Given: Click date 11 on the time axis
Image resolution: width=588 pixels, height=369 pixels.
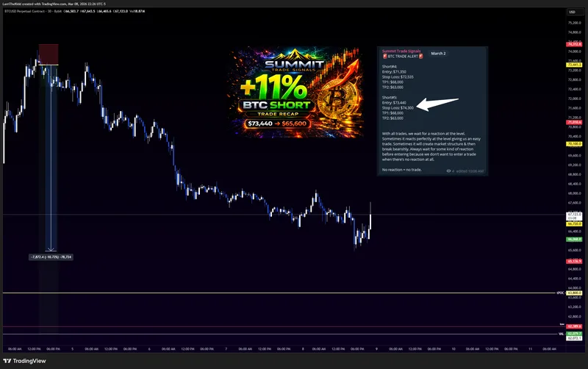Looking at the screenshot, I should point(530,348).
